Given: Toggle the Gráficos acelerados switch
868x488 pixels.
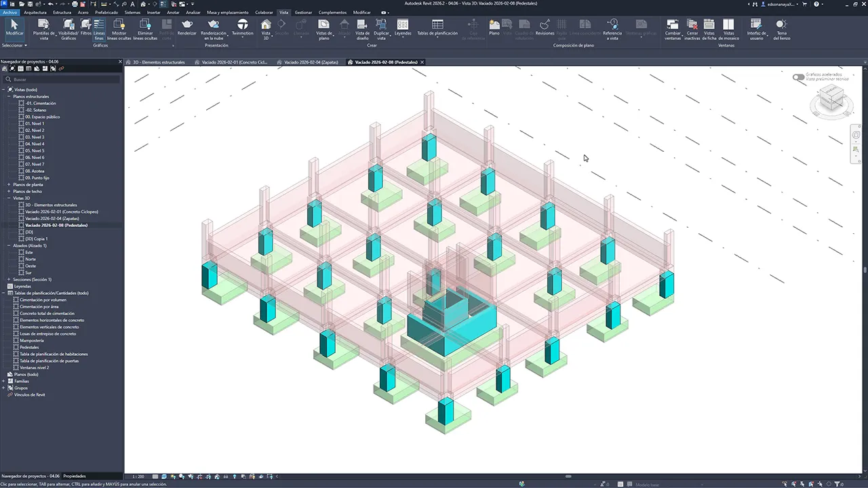Looking at the screenshot, I should click(799, 77).
